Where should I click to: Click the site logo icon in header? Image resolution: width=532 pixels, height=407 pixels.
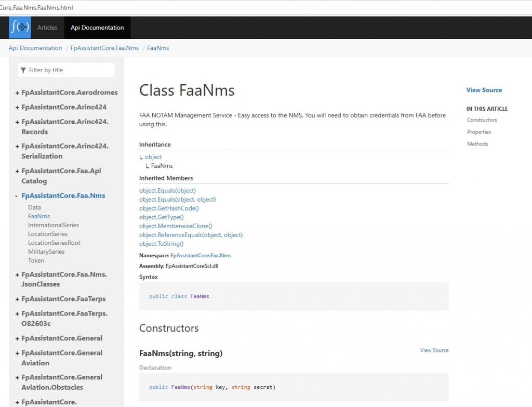point(20,28)
